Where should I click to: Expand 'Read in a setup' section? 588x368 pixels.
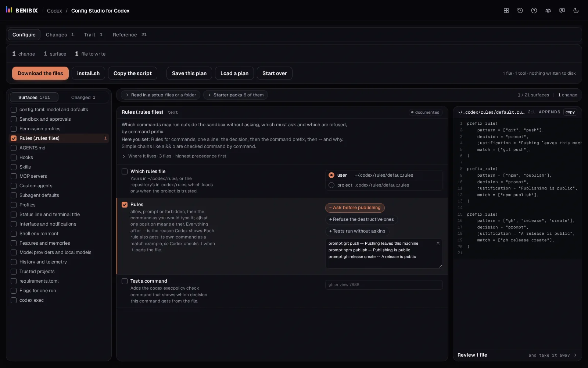click(160, 95)
